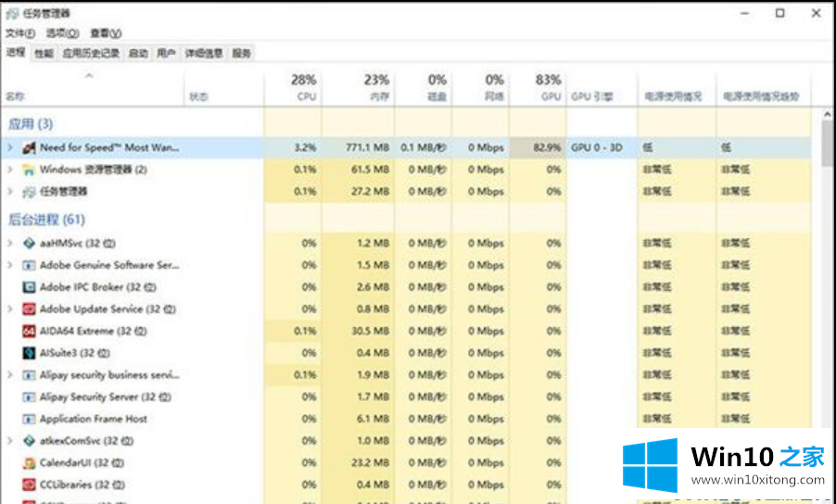The width and height of the screenshot is (836, 504).
Task: Click the Task Manager title bar icon
Action: (13, 13)
